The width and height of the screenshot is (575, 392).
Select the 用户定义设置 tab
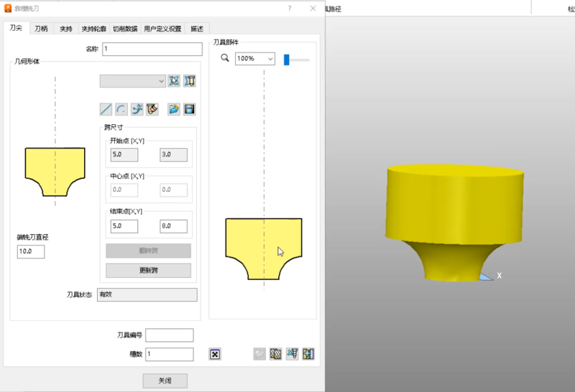pyautogui.click(x=162, y=29)
